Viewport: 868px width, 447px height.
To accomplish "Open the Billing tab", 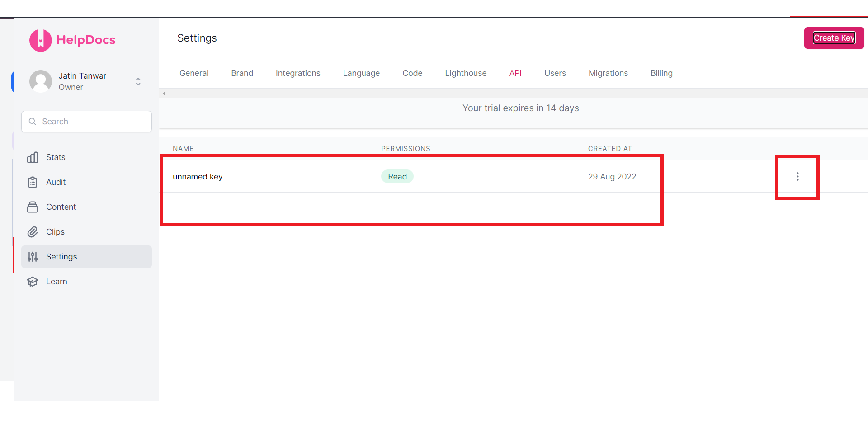I will click(x=661, y=73).
